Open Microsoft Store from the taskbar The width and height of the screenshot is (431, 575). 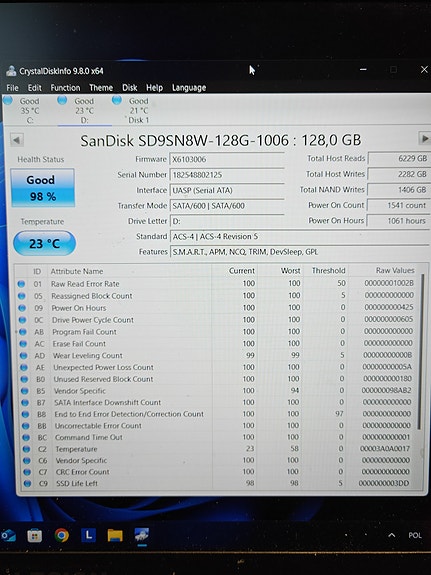[x=35, y=536]
